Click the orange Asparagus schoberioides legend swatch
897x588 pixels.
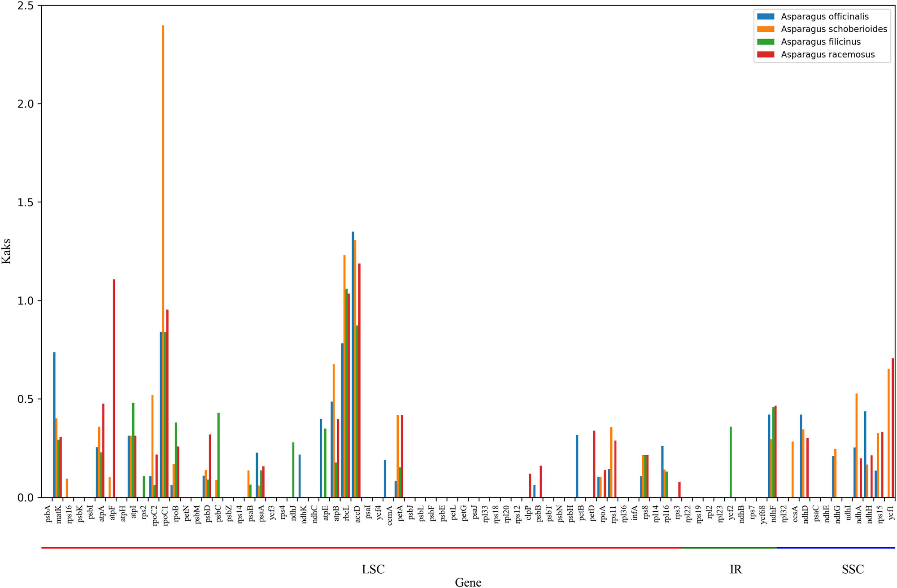coord(766,29)
